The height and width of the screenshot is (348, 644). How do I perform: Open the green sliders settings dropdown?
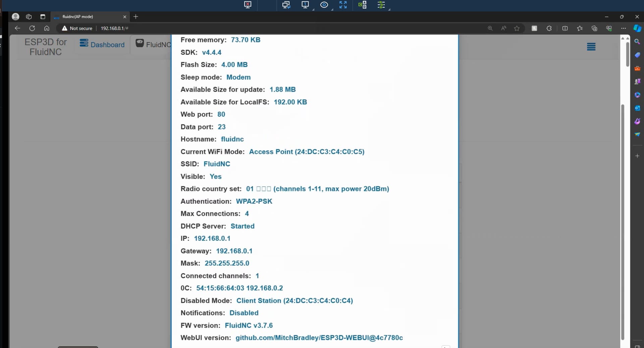(381, 5)
